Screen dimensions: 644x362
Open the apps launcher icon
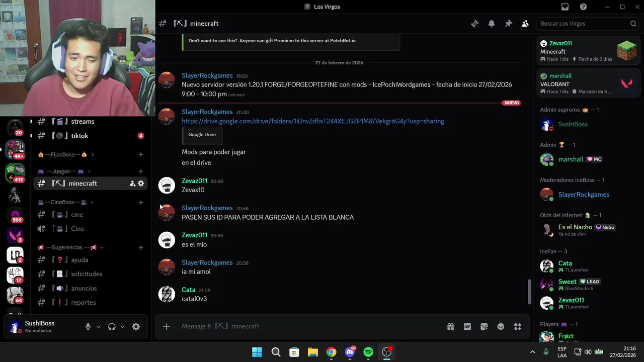tap(518, 327)
